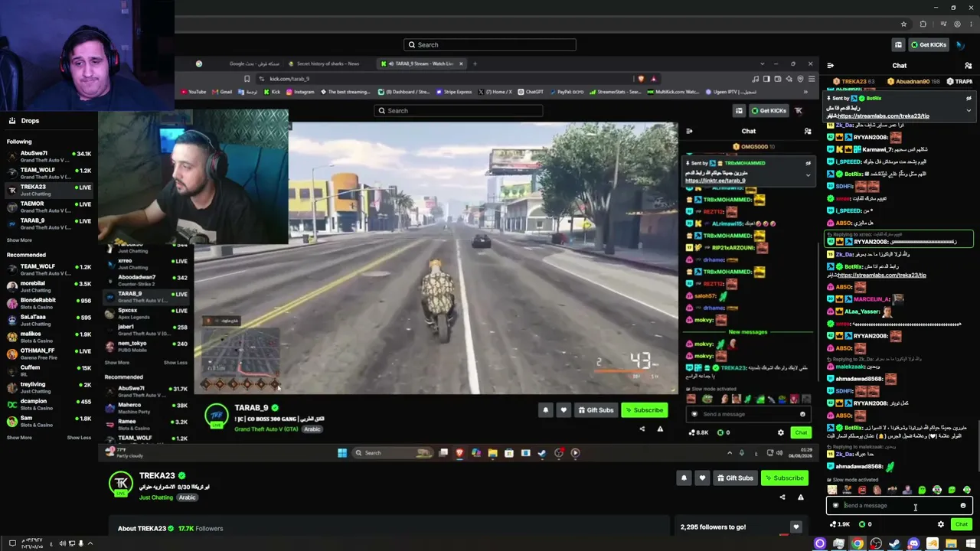Click Show More below nem_tokyo in the embedded sidebar
Viewport: 980px width, 551px height.
point(117,363)
